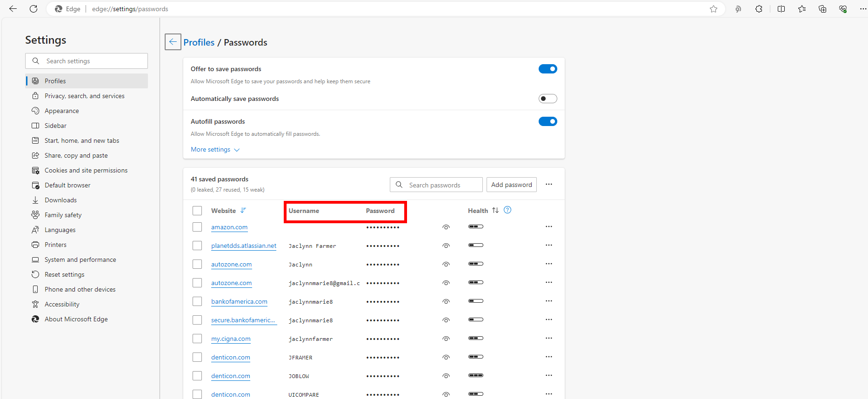
Task: Reveal the amazon.com password with eye icon
Action: coord(446,227)
